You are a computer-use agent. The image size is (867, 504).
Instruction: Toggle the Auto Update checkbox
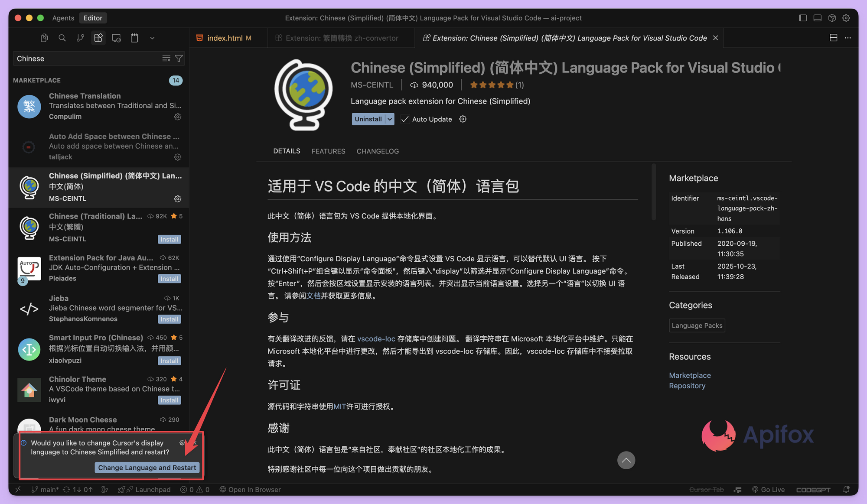pos(405,119)
